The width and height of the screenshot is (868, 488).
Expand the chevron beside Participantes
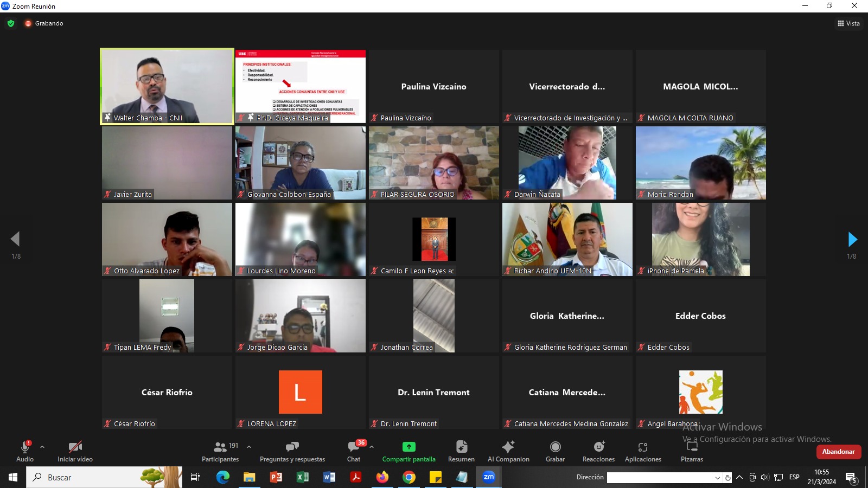coord(249,447)
